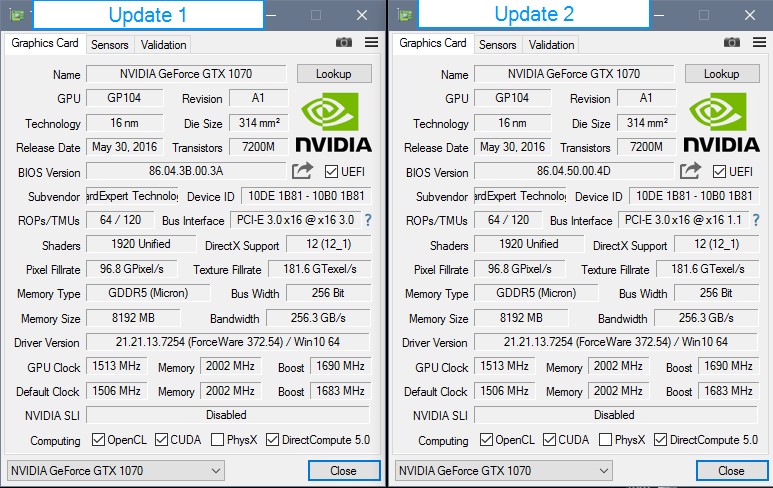Click the NVIDIA logo in Update 2 window
The image size is (773, 488).
722,122
